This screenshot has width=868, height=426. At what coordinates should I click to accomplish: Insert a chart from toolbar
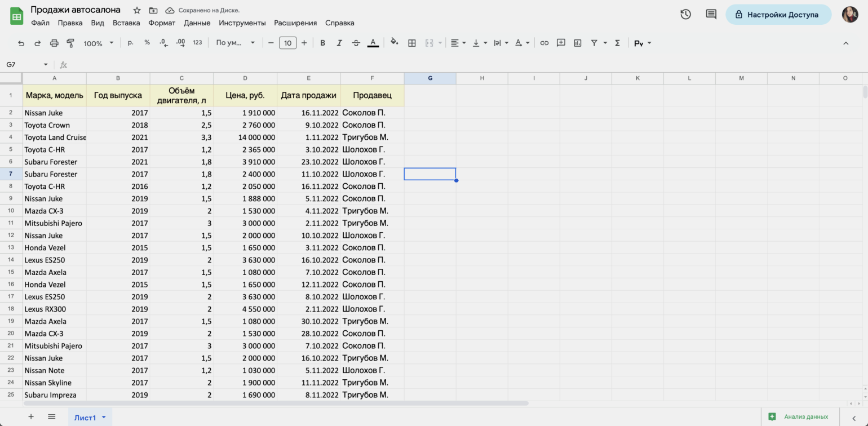[x=578, y=43]
